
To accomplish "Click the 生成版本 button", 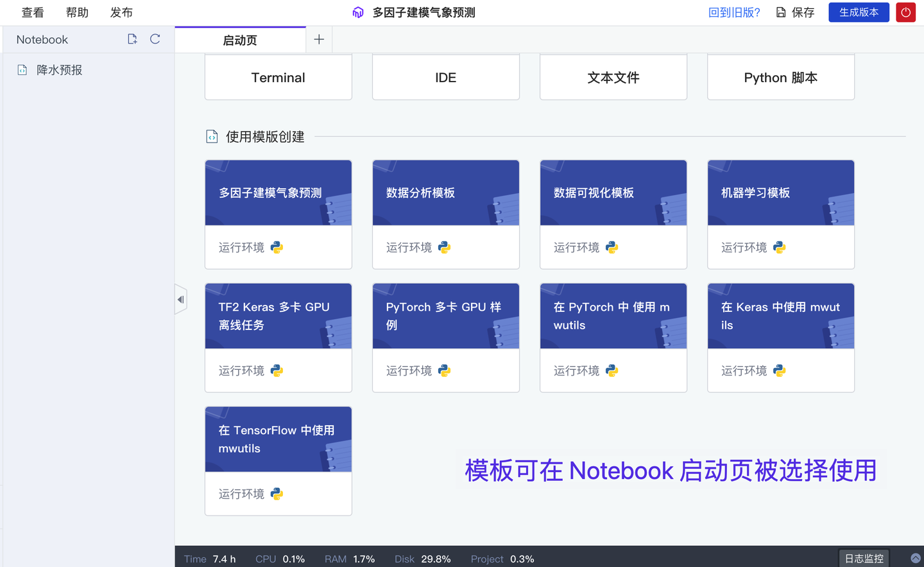I will (x=859, y=12).
